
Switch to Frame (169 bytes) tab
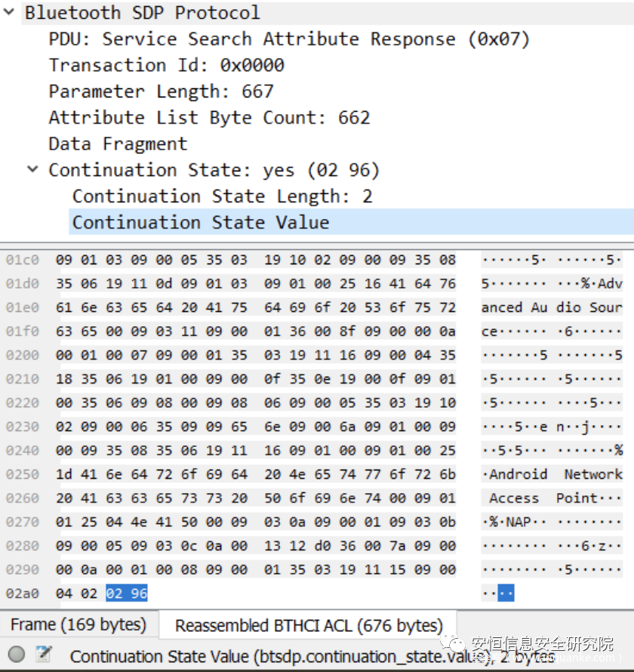pos(78,625)
